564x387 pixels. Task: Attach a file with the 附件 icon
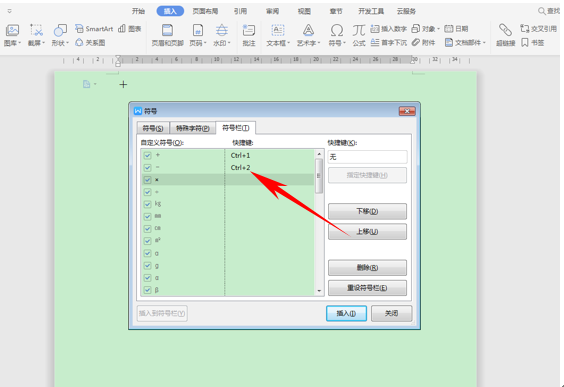tap(423, 43)
